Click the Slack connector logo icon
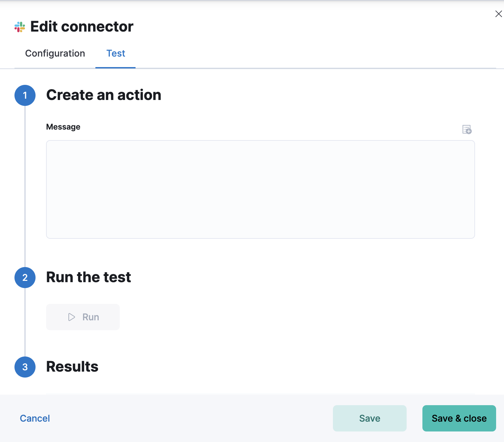 (x=19, y=26)
